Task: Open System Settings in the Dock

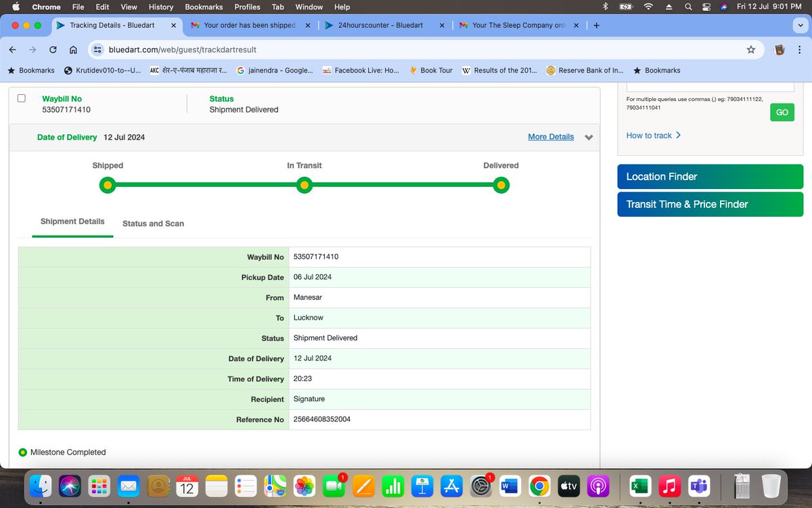Action: pyautogui.click(x=480, y=486)
